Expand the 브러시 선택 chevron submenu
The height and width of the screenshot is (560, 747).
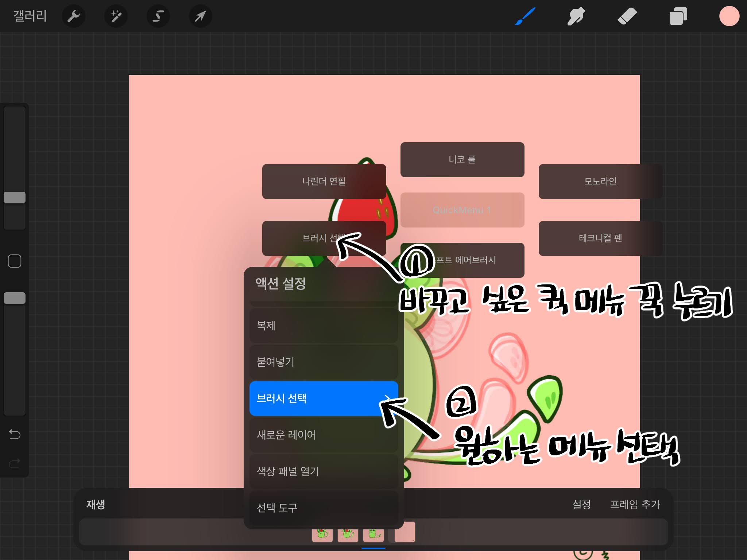coord(387,398)
